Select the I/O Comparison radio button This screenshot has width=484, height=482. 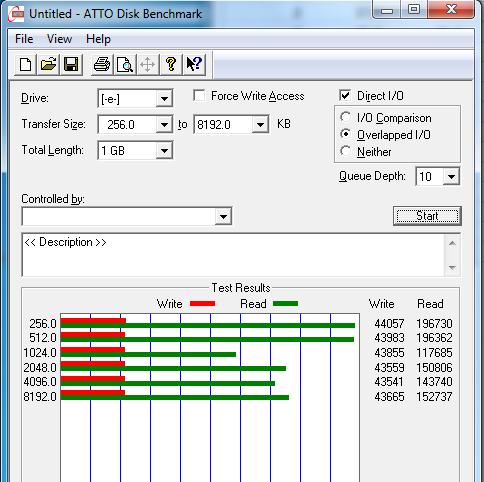pos(346,117)
